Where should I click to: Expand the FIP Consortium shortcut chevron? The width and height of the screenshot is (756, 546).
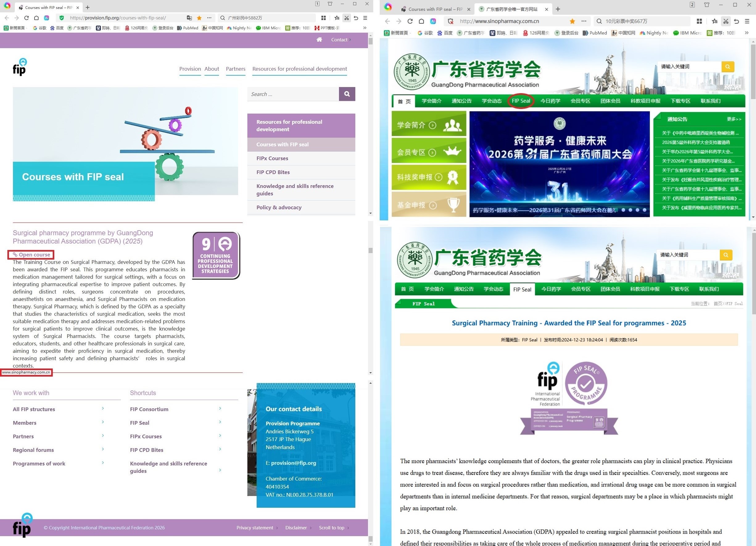click(220, 409)
